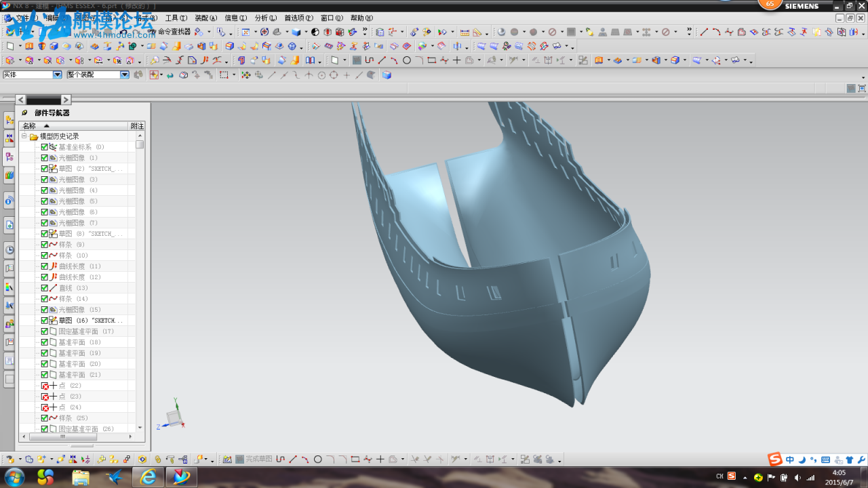Open the 整个装配 scope dropdown
Viewport: 868px width, 488px height.
tap(125, 75)
